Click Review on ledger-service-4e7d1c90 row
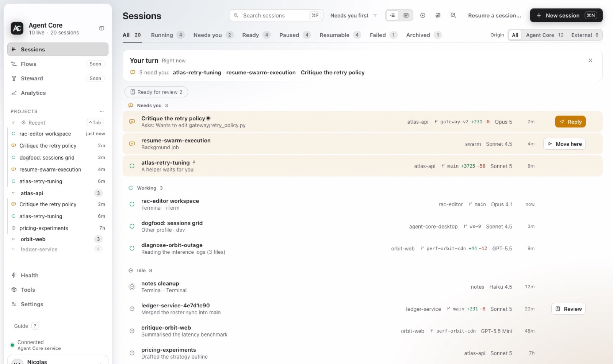The height and width of the screenshot is (364, 613). [x=569, y=309]
